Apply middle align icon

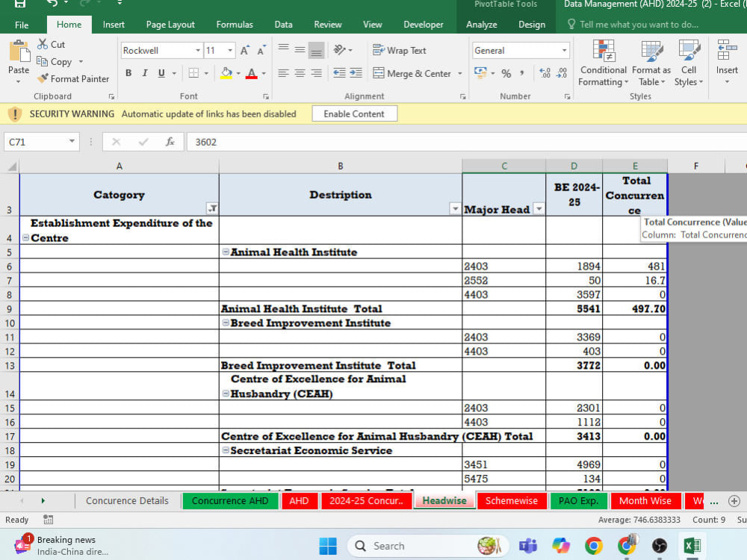tap(300, 49)
